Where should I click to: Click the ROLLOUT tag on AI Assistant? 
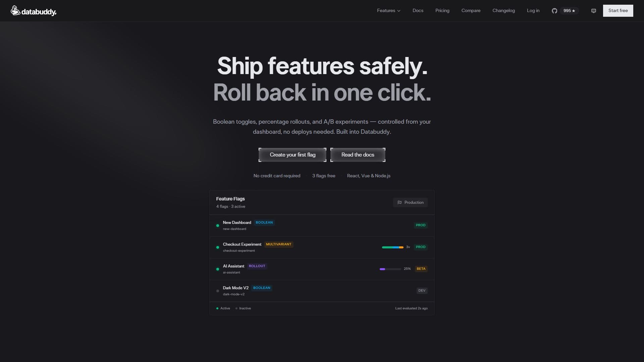tap(257, 266)
